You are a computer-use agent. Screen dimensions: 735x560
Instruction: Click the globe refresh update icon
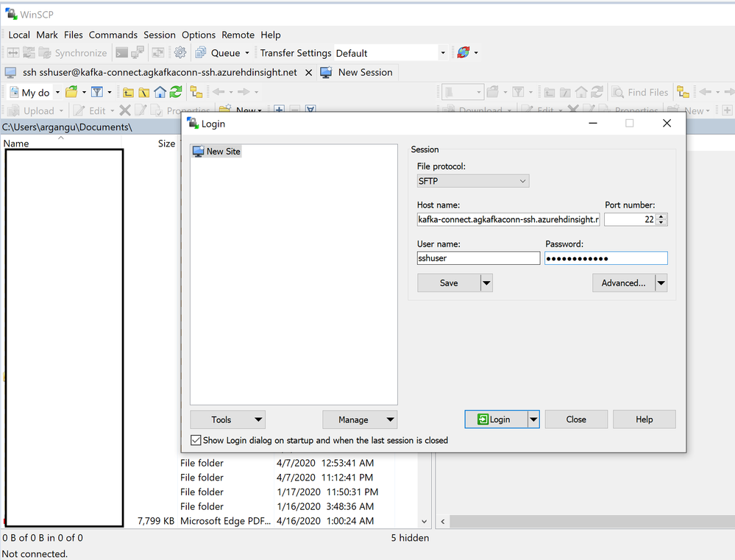[x=463, y=52]
